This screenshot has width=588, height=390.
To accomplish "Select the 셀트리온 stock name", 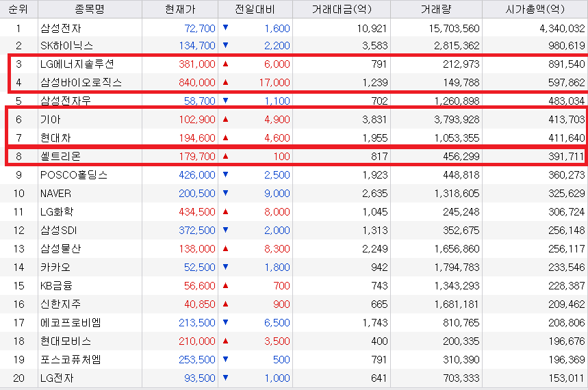I will pos(60,156).
